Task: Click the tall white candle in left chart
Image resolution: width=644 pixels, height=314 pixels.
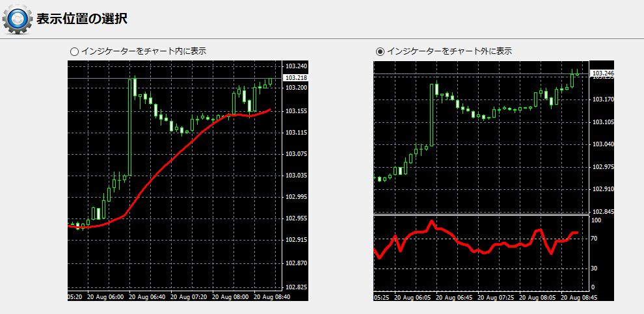Action: 129,127
